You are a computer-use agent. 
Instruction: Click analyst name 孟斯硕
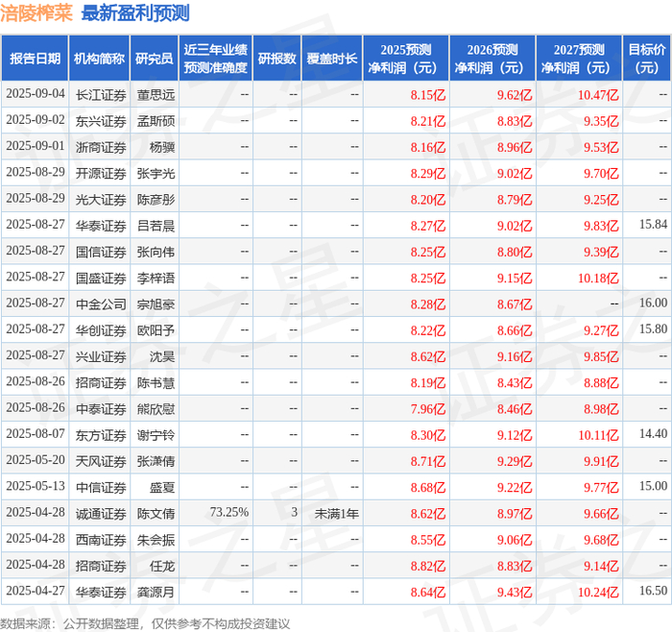pos(156,121)
